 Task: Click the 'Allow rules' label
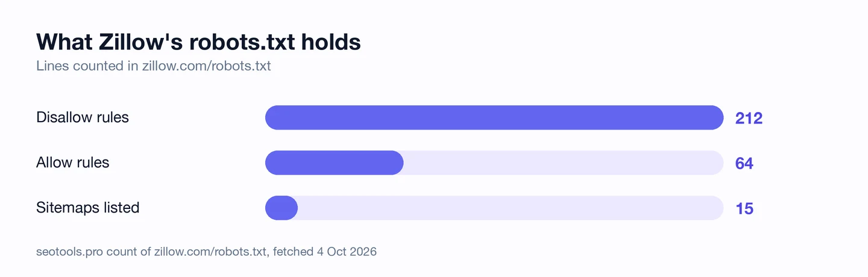[73, 163]
